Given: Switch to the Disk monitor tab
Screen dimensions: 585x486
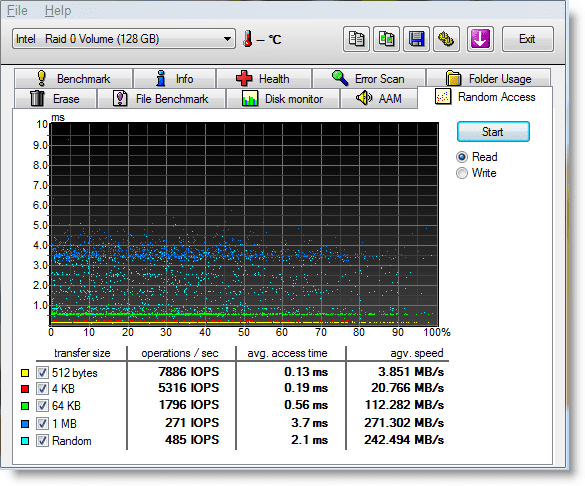Looking at the screenshot, I should pyautogui.click(x=283, y=99).
